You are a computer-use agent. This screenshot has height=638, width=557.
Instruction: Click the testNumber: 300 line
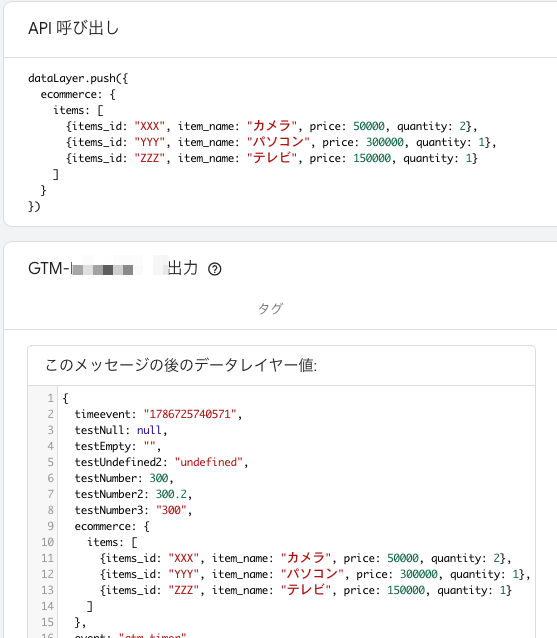pyautogui.click(x=124, y=478)
